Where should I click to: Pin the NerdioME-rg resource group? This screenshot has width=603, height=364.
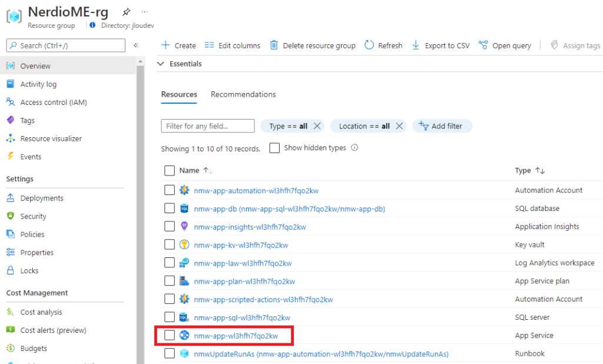click(x=126, y=12)
